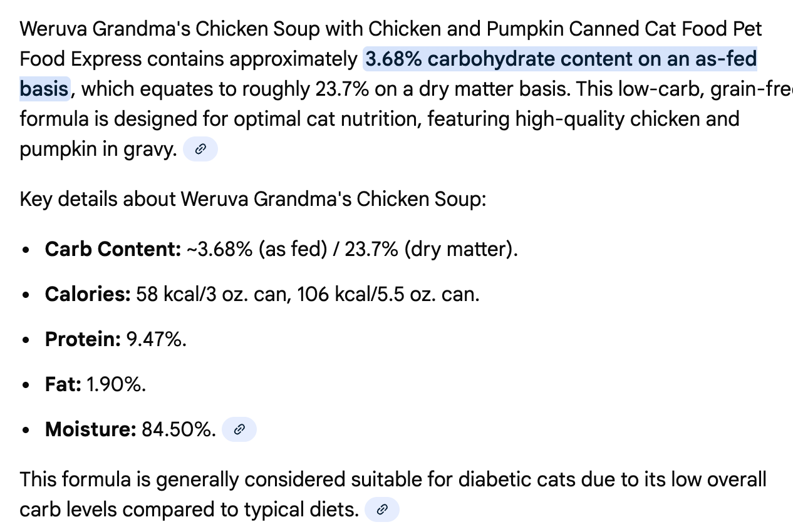Image resolution: width=793 pixels, height=532 pixels.
Task: Click the bold "Protein:" label
Action: pyautogui.click(x=83, y=339)
